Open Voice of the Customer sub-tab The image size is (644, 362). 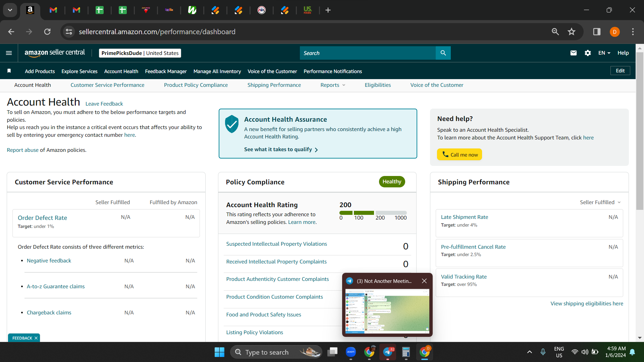[x=437, y=85]
